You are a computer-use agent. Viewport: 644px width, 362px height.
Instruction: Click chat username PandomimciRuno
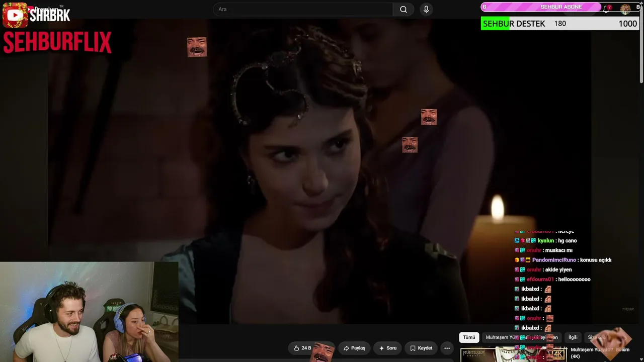point(554,260)
